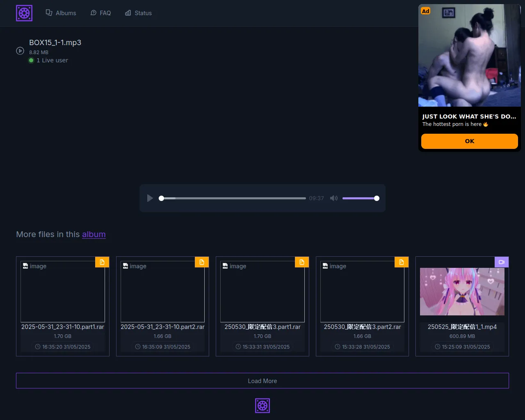Click the video badge on the mp4 card
This screenshot has width=525, height=420.
502,262
